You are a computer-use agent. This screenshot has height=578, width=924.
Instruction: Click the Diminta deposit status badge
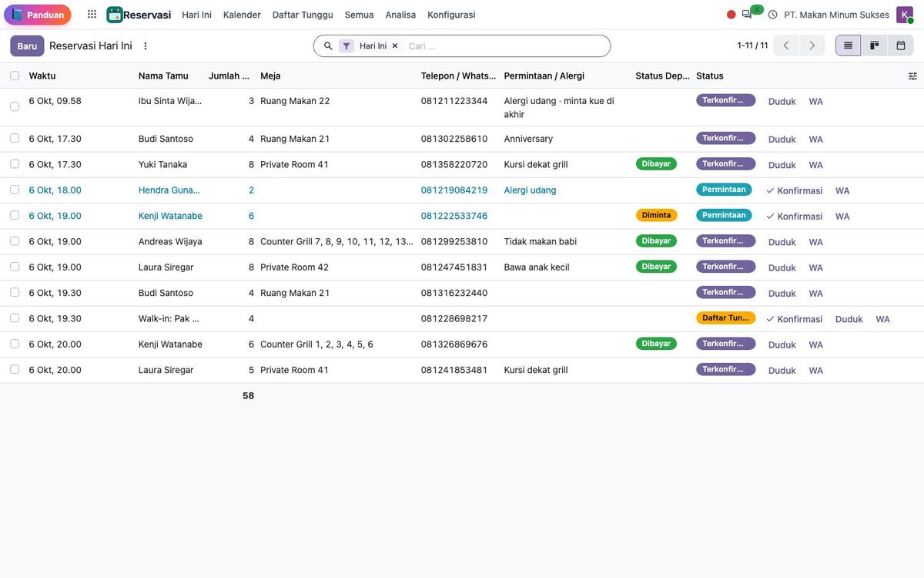point(656,215)
